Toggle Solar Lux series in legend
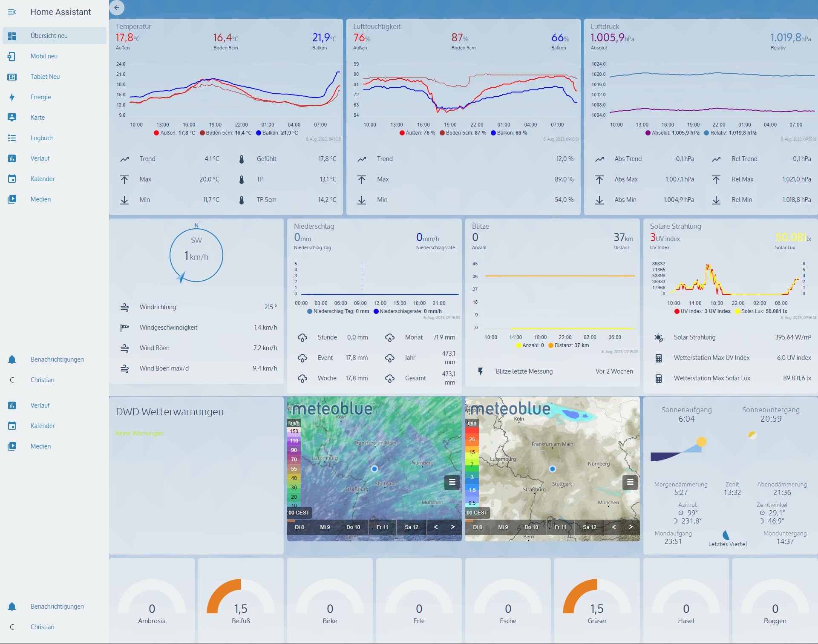This screenshot has width=818, height=644. [x=761, y=311]
